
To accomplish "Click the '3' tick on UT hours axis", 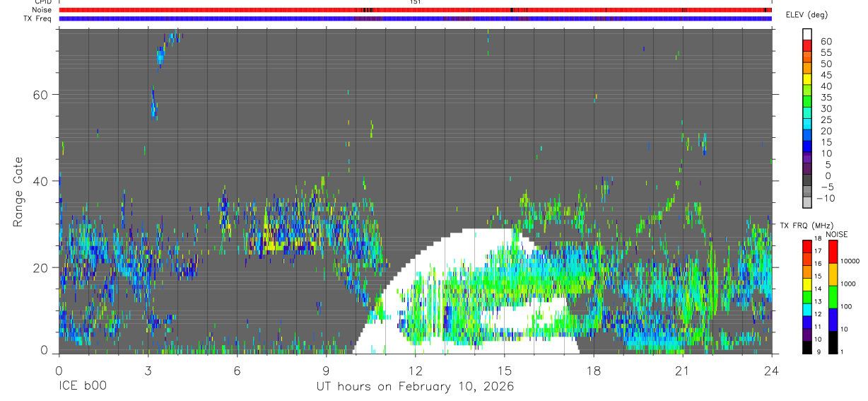I will click(x=148, y=370).
